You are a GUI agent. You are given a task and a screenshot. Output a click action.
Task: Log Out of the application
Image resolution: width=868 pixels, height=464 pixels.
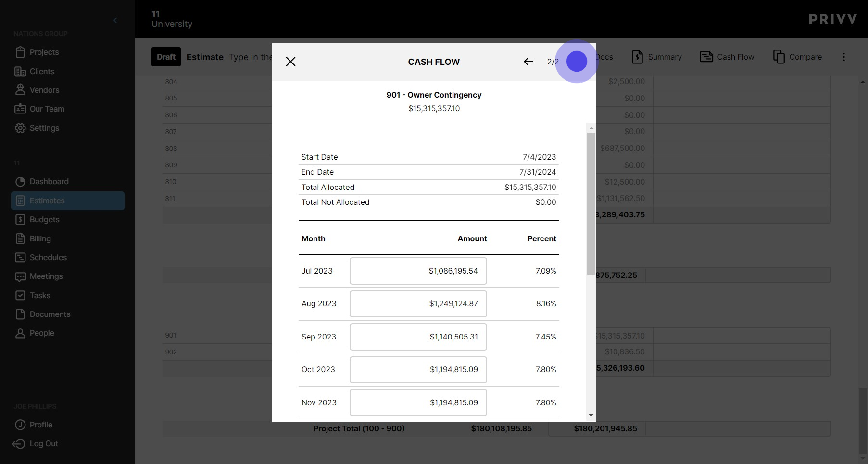tap(35, 443)
